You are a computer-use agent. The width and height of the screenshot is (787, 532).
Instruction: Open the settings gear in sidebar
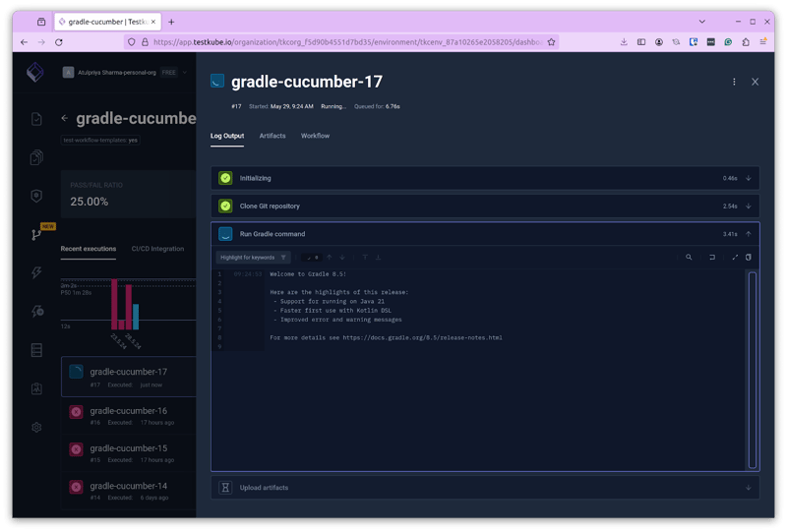[36, 427]
